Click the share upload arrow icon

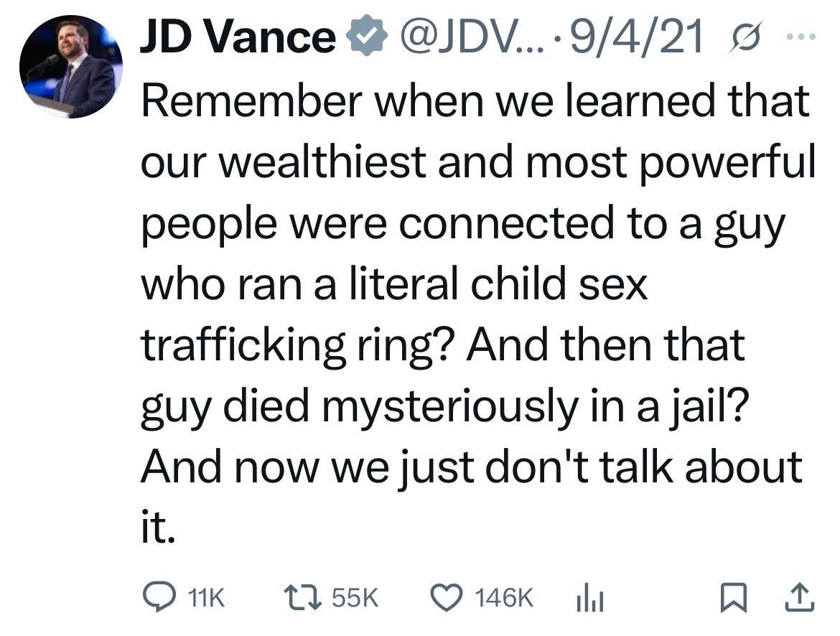[x=799, y=597]
